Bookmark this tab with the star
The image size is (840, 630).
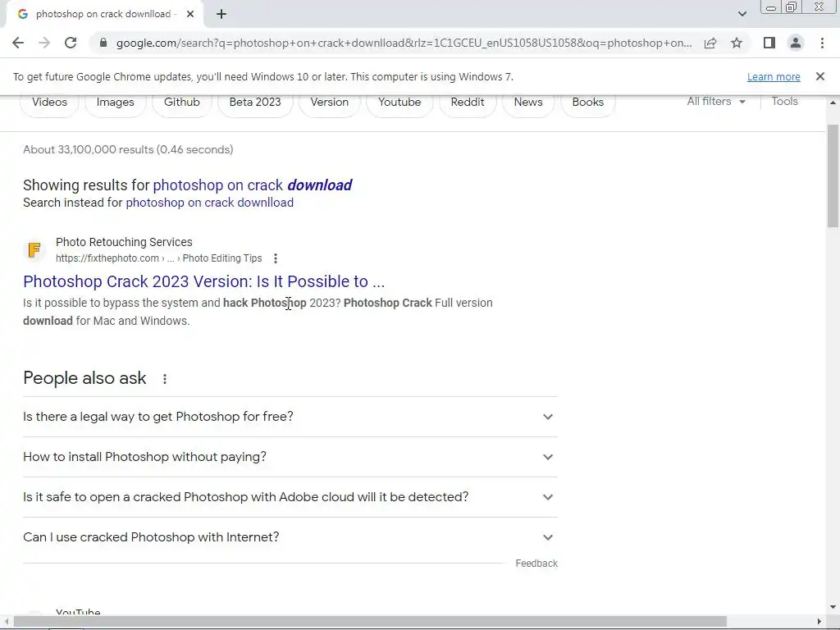[737, 43]
